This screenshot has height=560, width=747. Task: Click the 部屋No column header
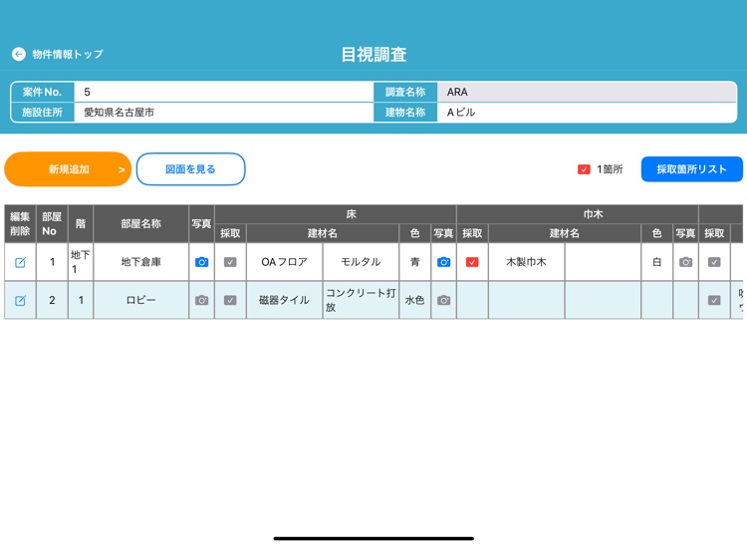(52, 223)
